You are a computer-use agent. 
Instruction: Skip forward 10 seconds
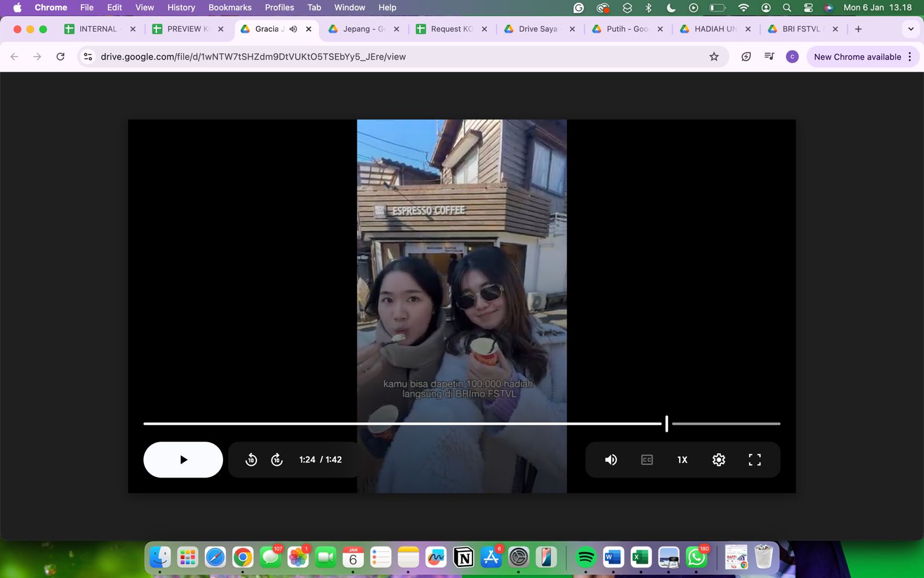click(x=277, y=460)
